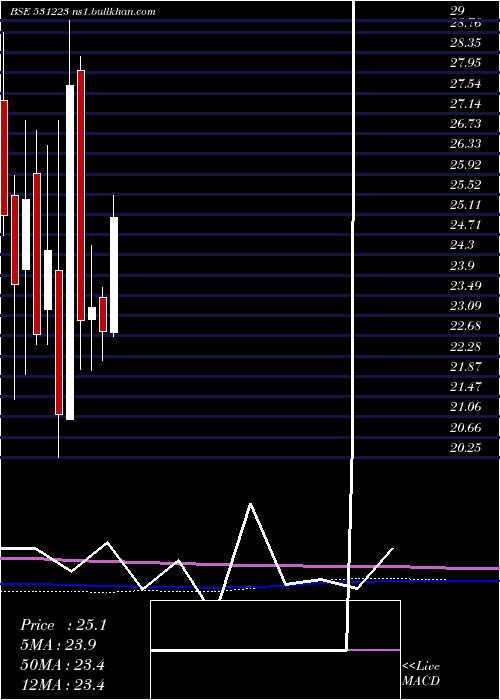Click the 'Price : 25.1' readout
This screenshot has width=500, height=700.
pos(63,625)
